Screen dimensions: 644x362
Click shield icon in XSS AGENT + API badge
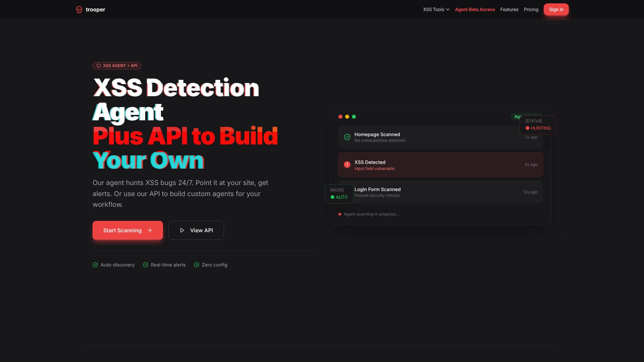click(99, 66)
